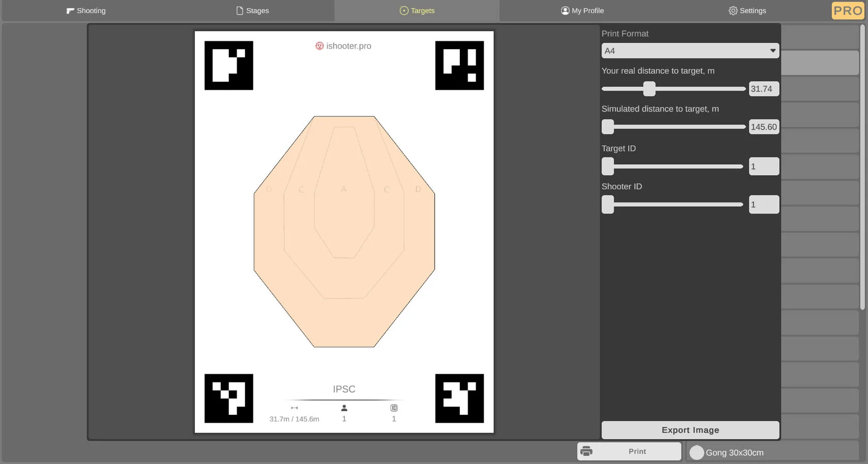868x464 pixels.
Task: Click the ishooter.pro logo icon on sheet
Action: click(319, 46)
